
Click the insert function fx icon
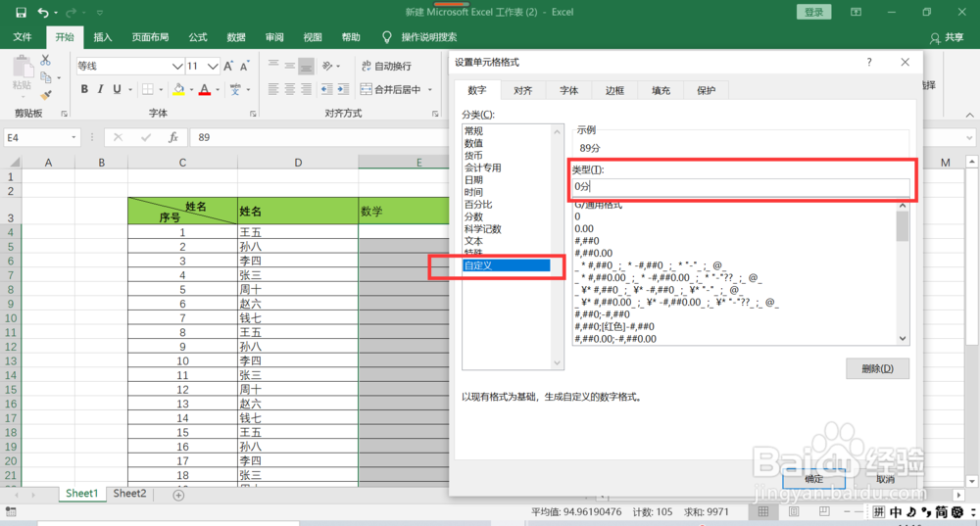pos(173,137)
